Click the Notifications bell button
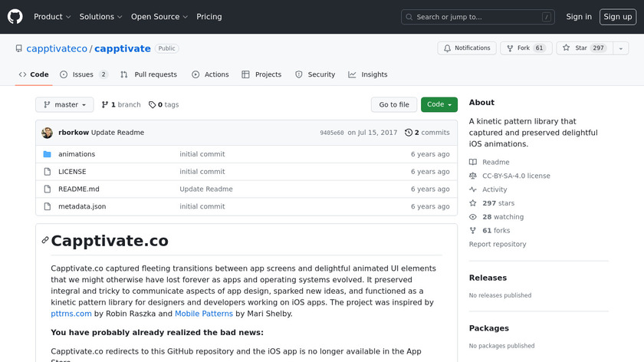Image resolution: width=644 pixels, height=362 pixels. (x=466, y=48)
